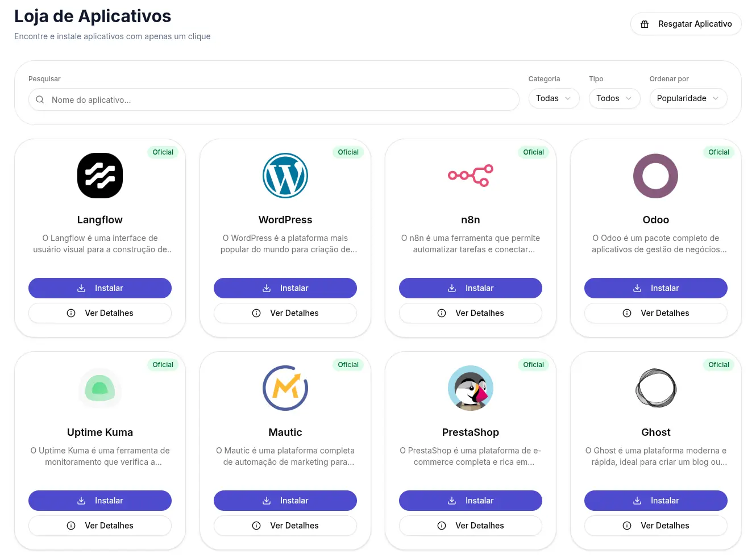
Task: Click the Ghost circular logo
Action: point(656,388)
